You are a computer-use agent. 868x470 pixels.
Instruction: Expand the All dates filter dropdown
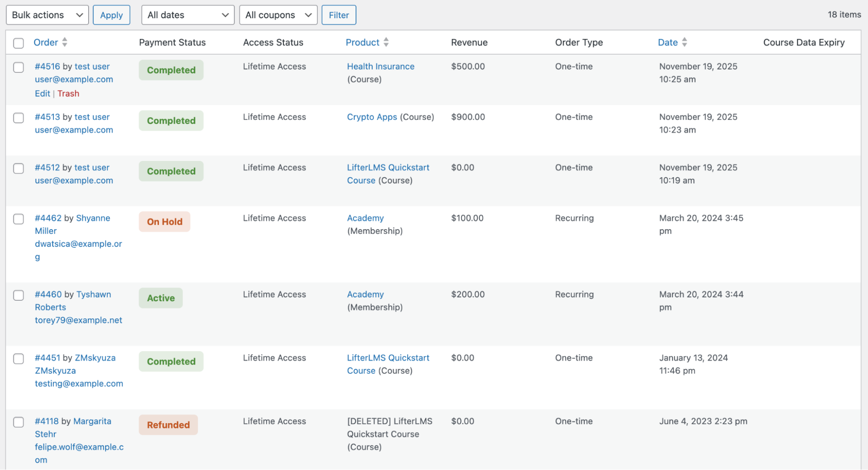[x=188, y=15]
